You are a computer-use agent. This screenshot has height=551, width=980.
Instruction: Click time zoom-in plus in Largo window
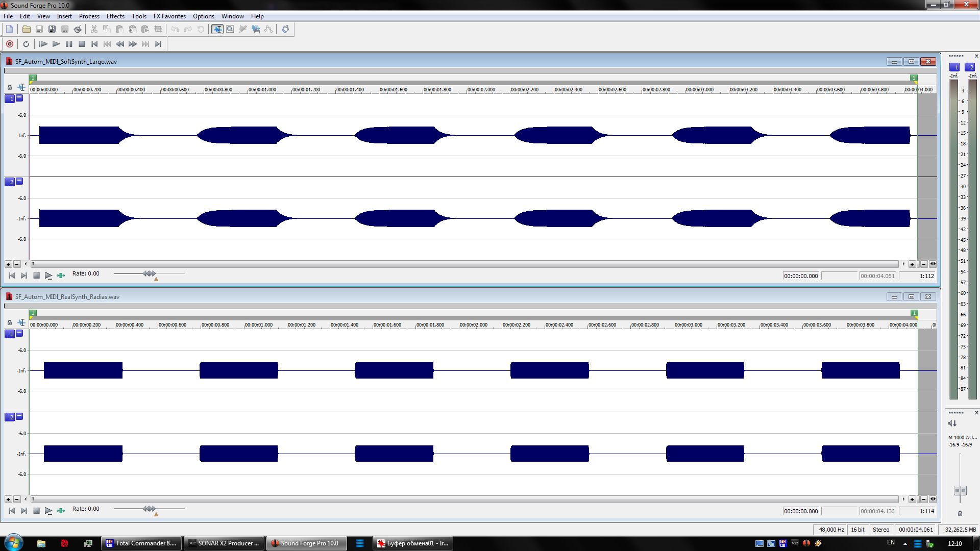click(912, 264)
